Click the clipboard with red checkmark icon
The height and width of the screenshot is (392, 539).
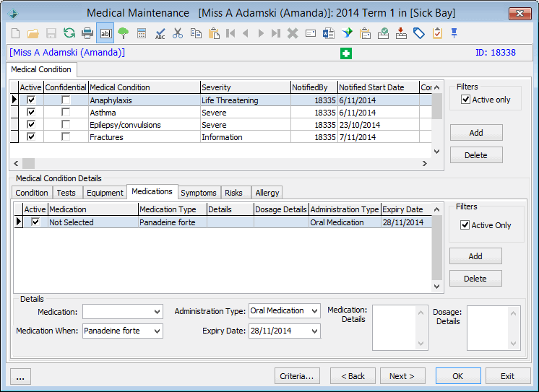coord(437,33)
